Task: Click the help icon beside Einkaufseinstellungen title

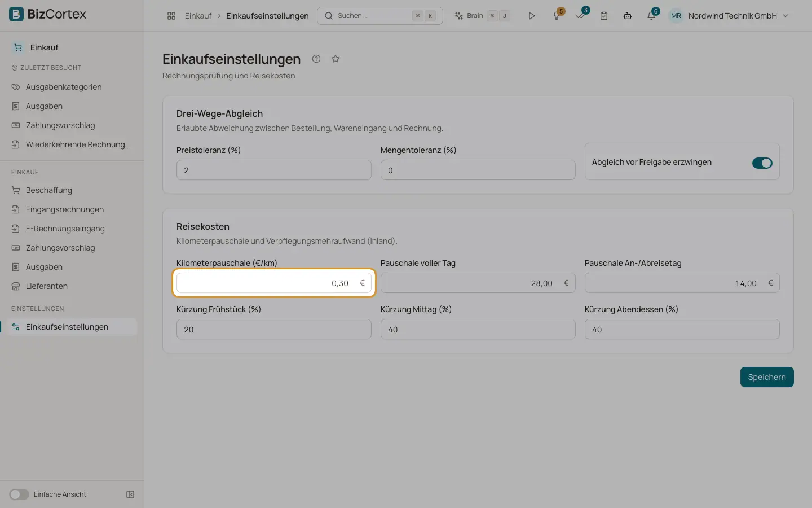Action: [316, 59]
